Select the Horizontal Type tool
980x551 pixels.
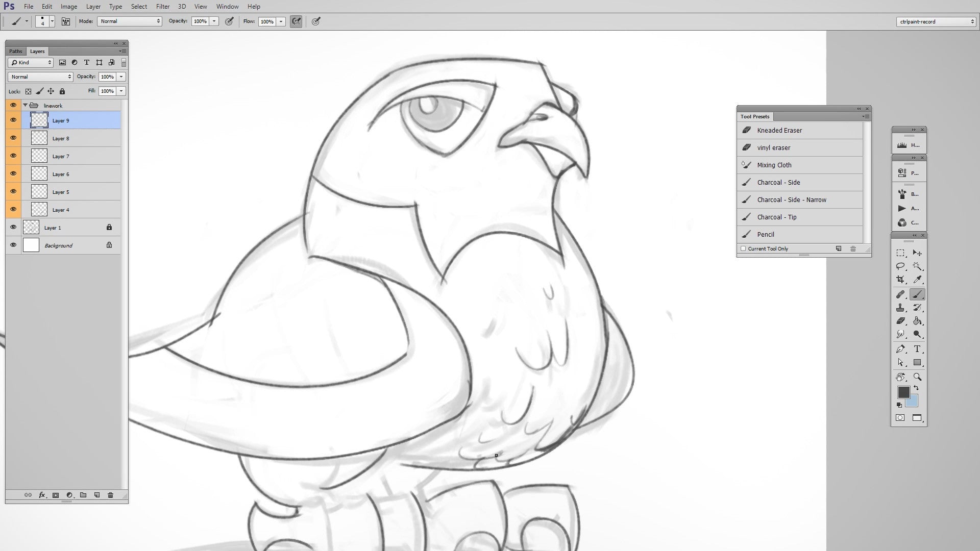[917, 349]
